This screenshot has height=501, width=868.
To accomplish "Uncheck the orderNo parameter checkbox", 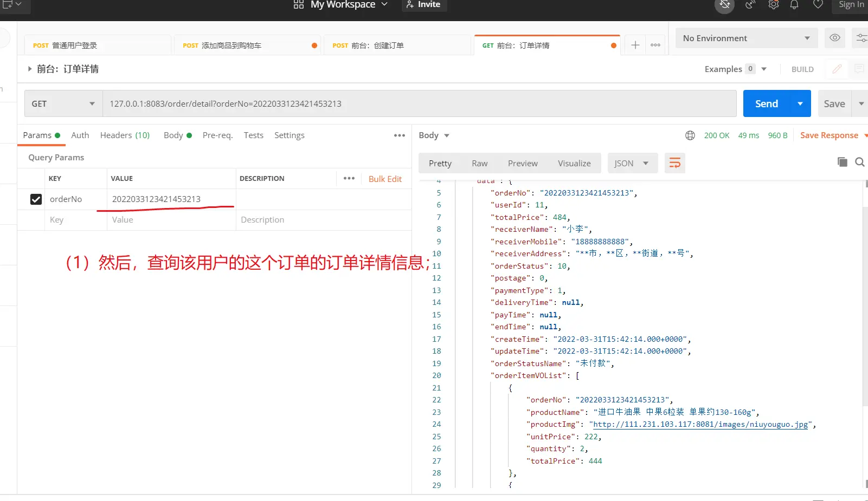I will coord(36,199).
